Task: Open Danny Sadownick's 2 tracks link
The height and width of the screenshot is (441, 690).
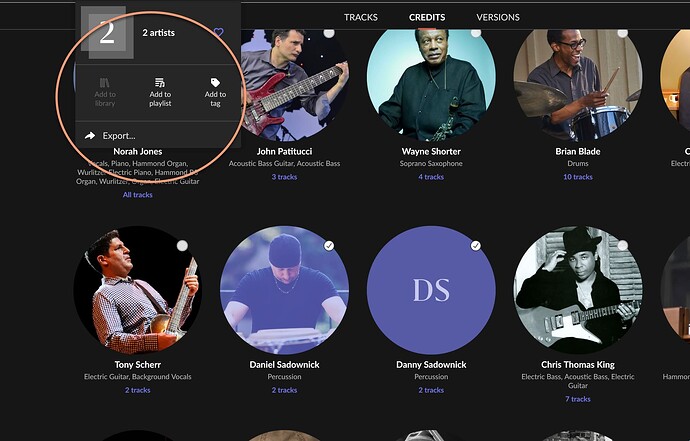Action: click(x=431, y=390)
